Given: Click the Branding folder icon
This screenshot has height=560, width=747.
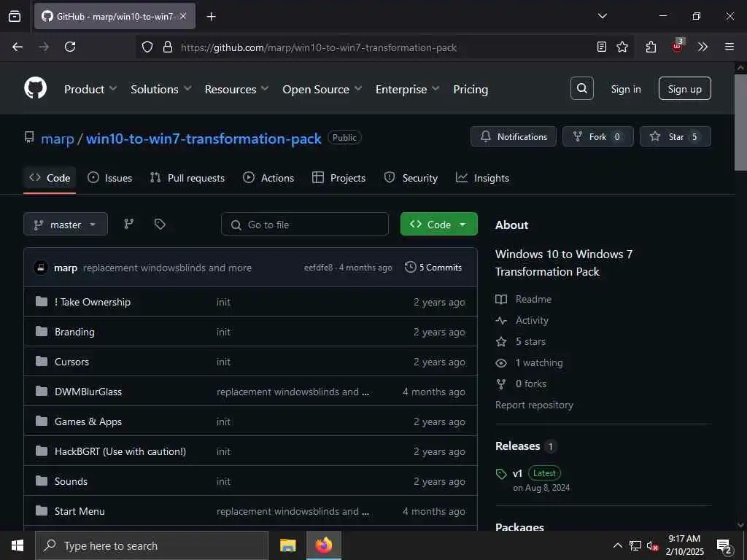Looking at the screenshot, I should pyautogui.click(x=42, y=332).
